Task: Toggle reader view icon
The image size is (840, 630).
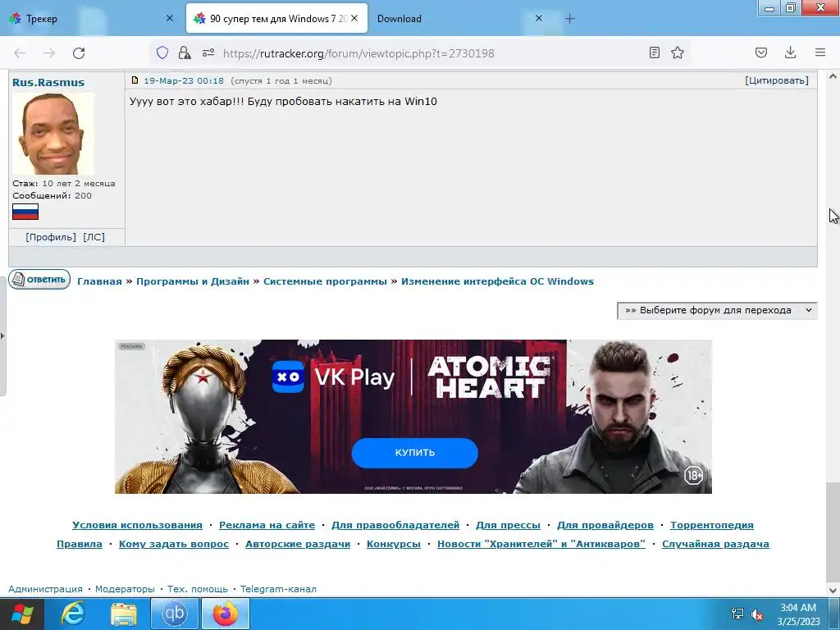Action: point(654,52)
